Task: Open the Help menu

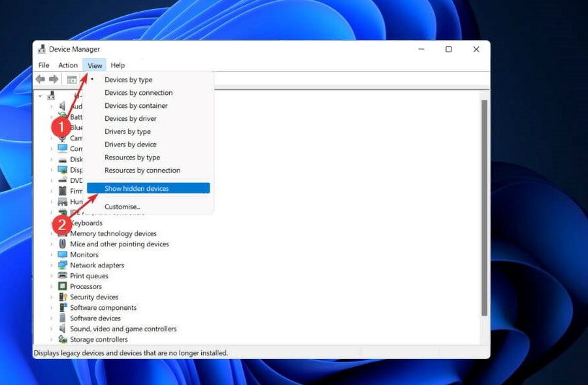Action: pos(118,65)
